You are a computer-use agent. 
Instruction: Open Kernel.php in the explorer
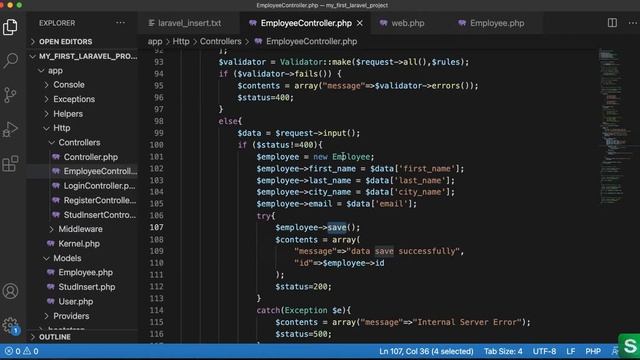click(79, 244)
